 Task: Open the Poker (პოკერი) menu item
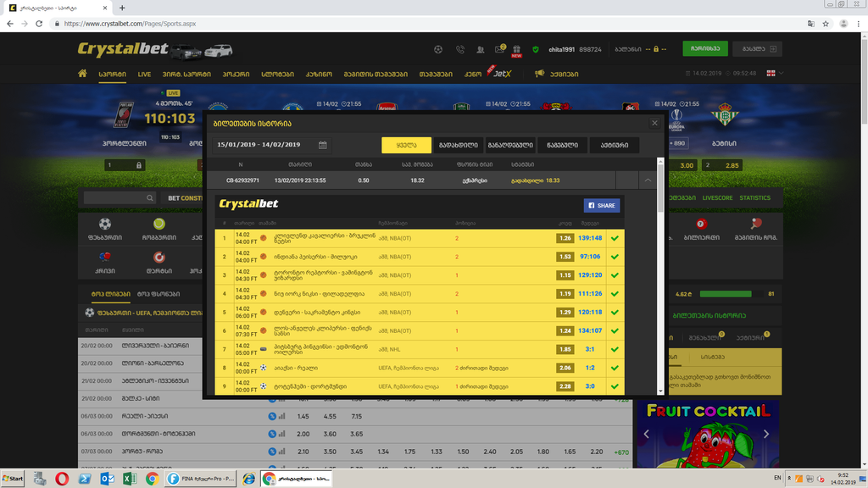coord(236,75)
